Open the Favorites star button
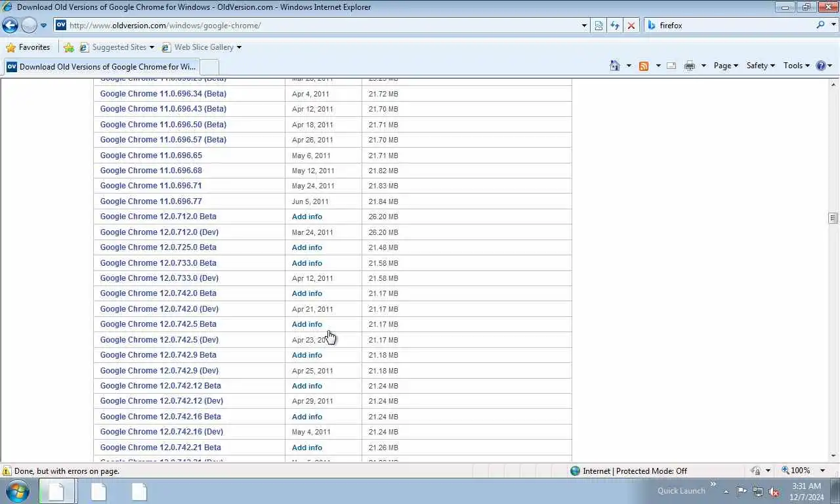Screen dimensions: 840x504 pyautogui.click(x=28, y=47)
